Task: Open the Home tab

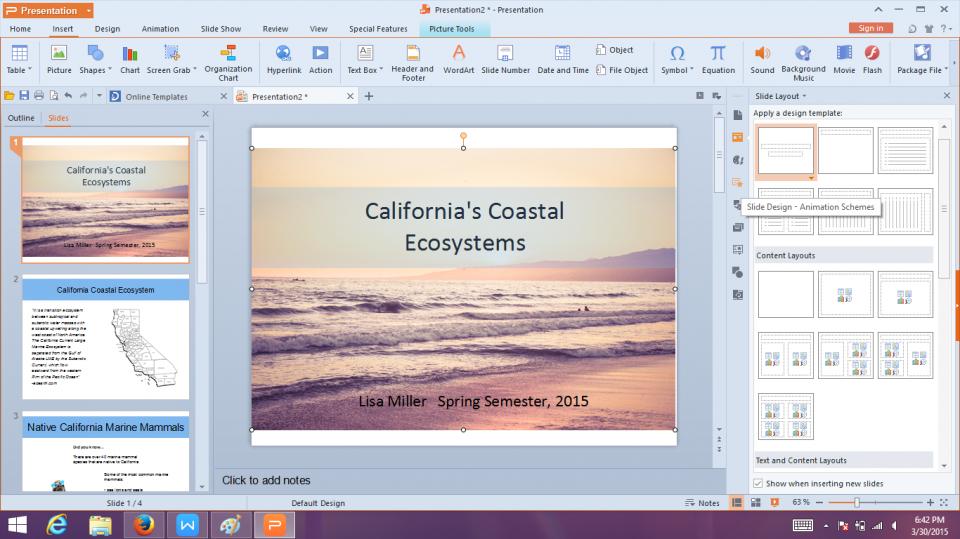Action: coord(20,29)
